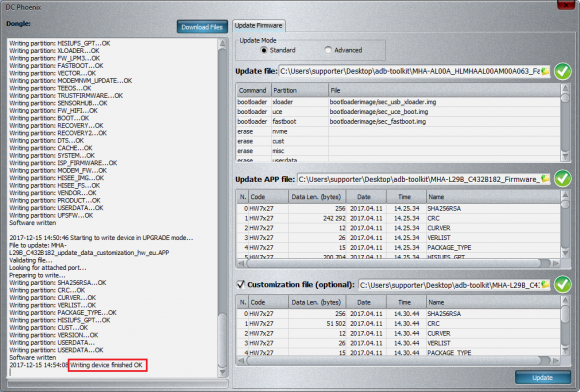Select the erase nvme row

(398, 132)
